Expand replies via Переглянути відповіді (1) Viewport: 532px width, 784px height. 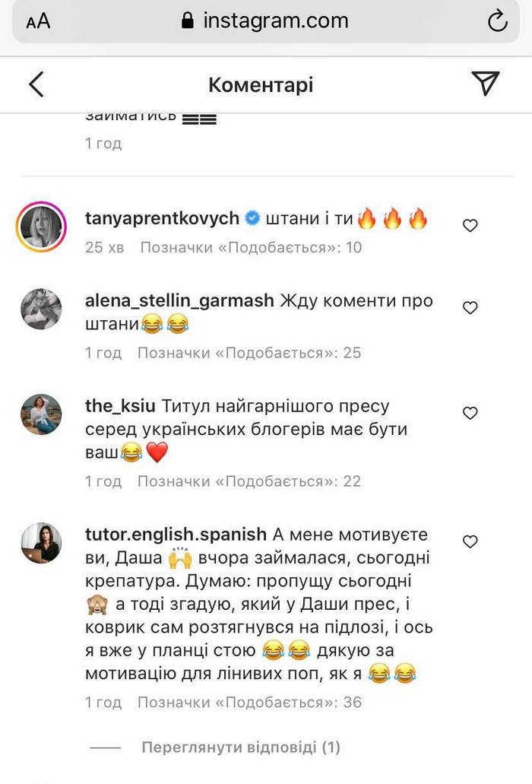tap(240, 747)
